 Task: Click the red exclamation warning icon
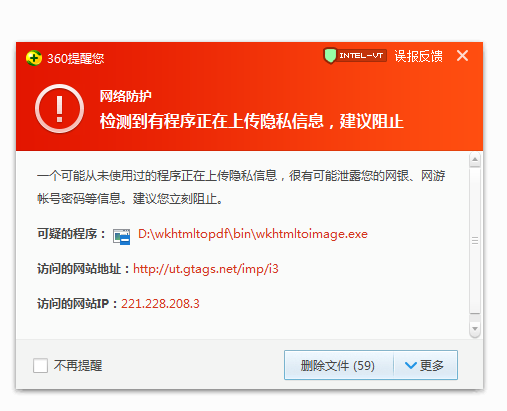click(x=59, y=109)
